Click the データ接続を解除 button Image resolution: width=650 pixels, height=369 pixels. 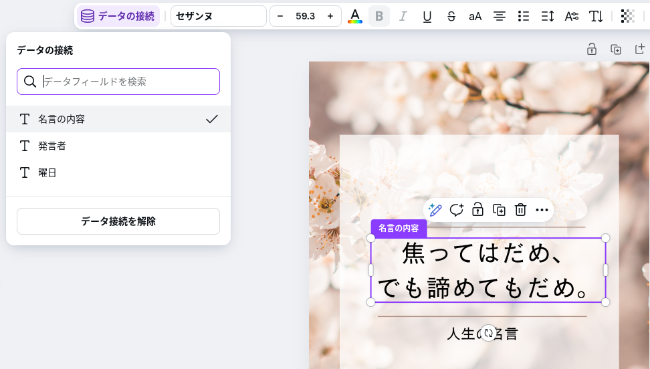[x=118, y=221]
